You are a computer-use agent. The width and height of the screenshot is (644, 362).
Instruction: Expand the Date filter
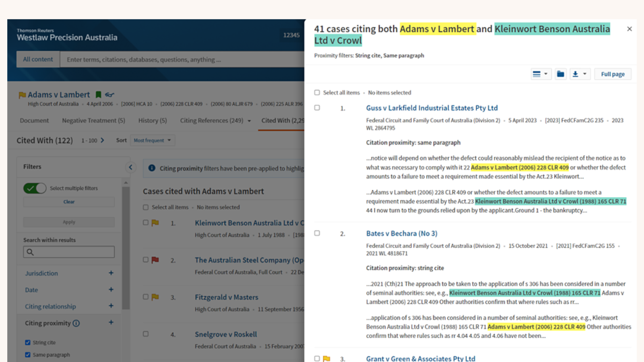pyautogui.click(x=111, y=290)
